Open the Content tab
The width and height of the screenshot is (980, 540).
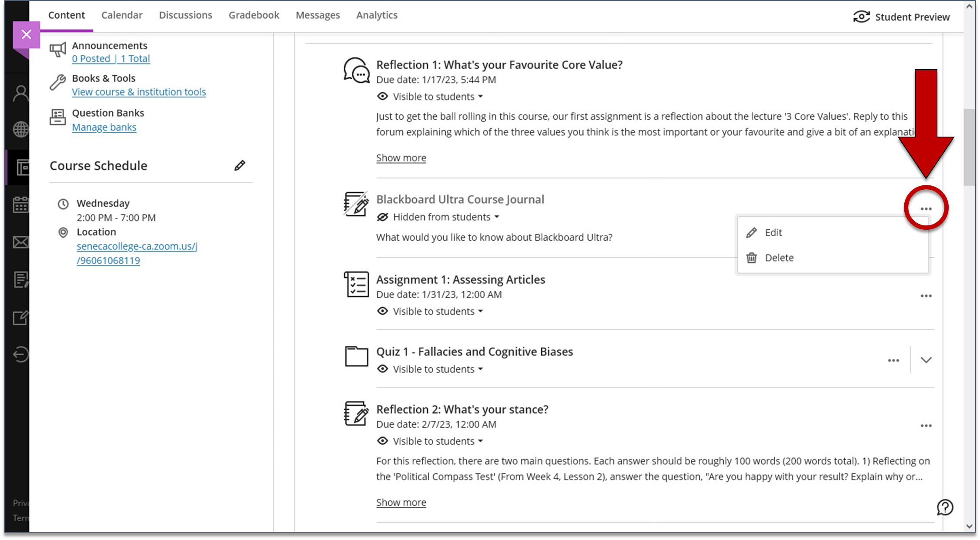click(67, 15)
